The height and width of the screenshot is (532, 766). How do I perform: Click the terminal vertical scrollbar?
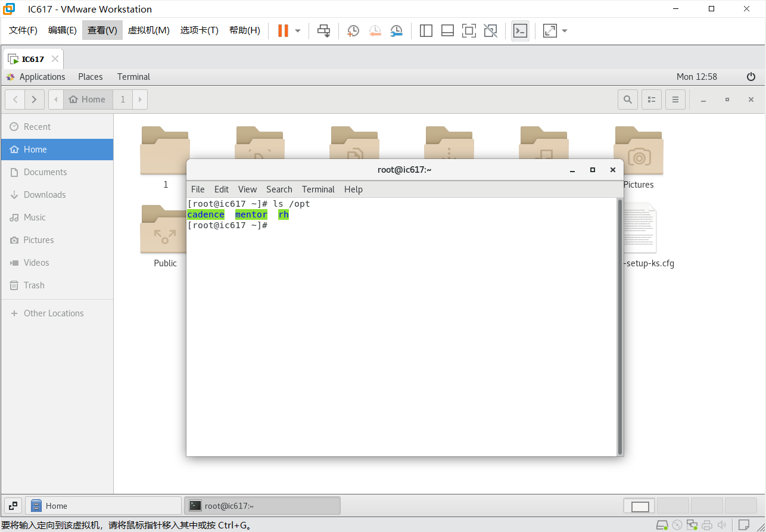point(620,326)
